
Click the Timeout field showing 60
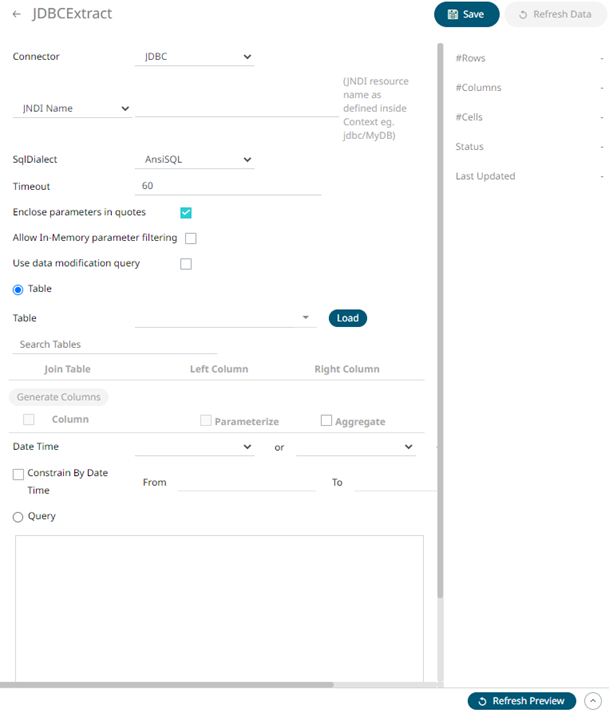pyautogui.click(x=227, y=186)
